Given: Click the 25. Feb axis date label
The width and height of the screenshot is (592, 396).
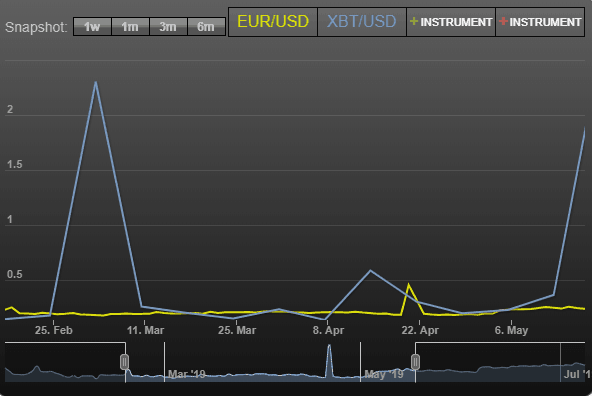Looking at the screenshot, I should click(x=54, y=330).
